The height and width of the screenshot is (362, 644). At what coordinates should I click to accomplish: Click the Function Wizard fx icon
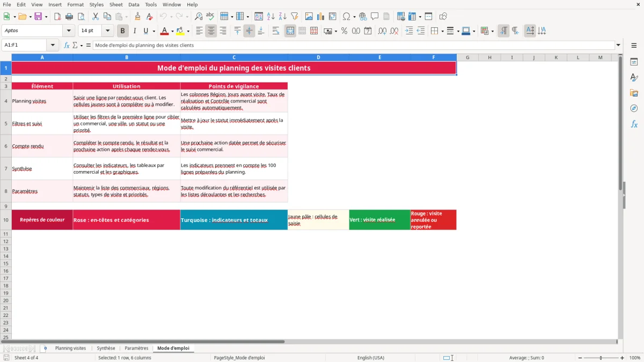click(x=67, y=45)
